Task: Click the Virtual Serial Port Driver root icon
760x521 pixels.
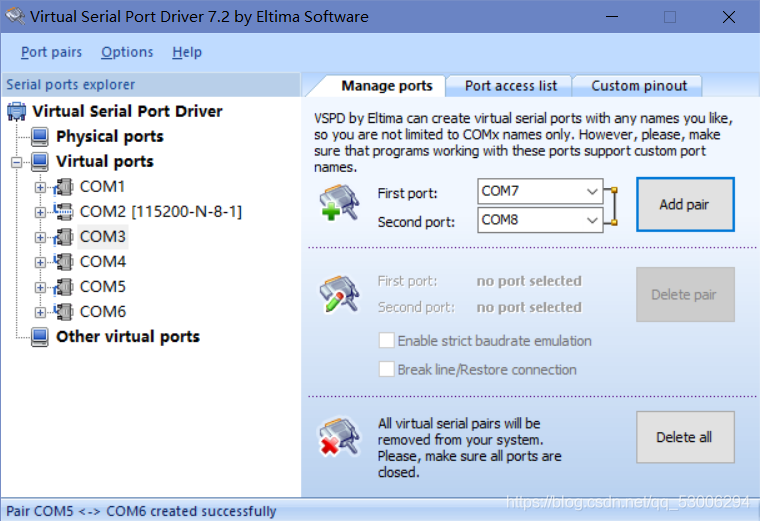Action: click(16, 111)
